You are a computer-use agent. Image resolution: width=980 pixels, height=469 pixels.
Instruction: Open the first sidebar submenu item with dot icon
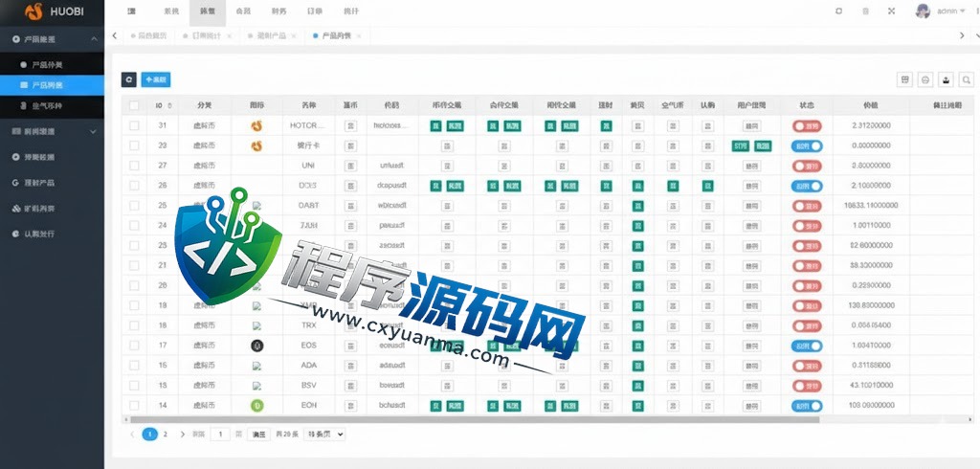[52, 64]
